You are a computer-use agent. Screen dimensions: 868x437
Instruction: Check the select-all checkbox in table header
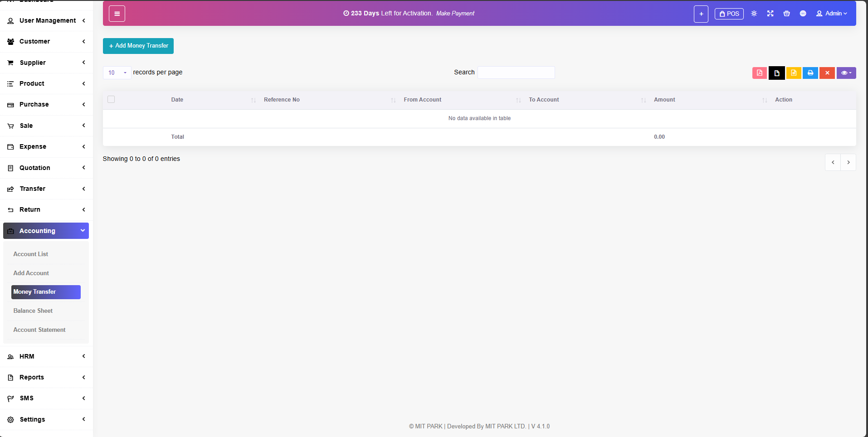click(111, 99)
